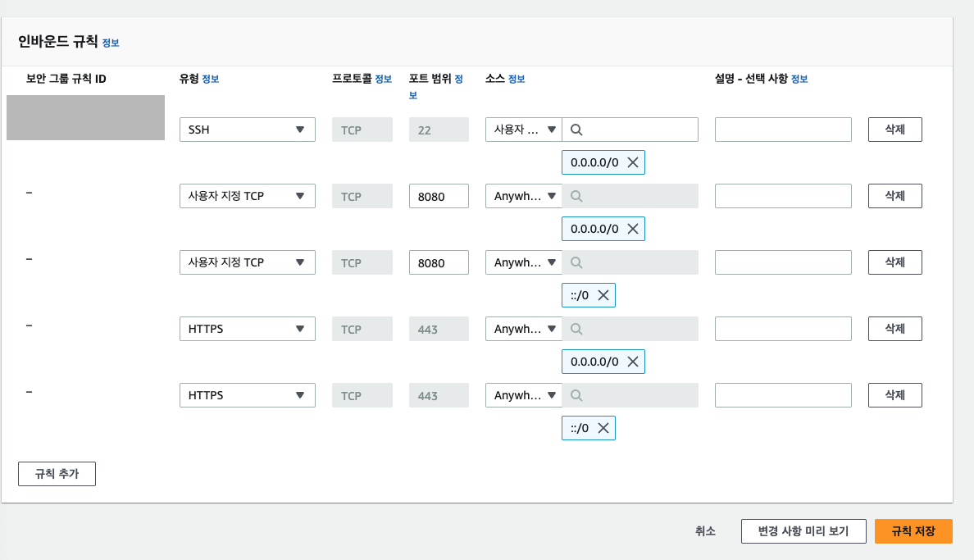Viewport: 974px width, 560px height.
Task: Open 정보 link beside 소스 header
Action: pos(517,79)
